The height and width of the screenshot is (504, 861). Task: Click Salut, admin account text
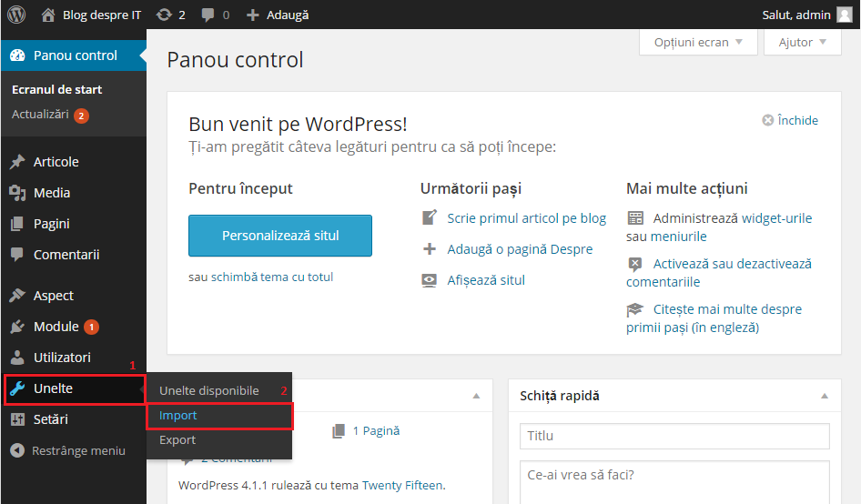[795, 15]
